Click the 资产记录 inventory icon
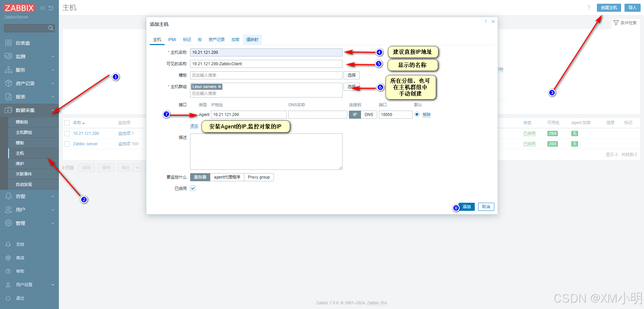The width and height of the screenshot is (644, 309). [x=8, y=83]
